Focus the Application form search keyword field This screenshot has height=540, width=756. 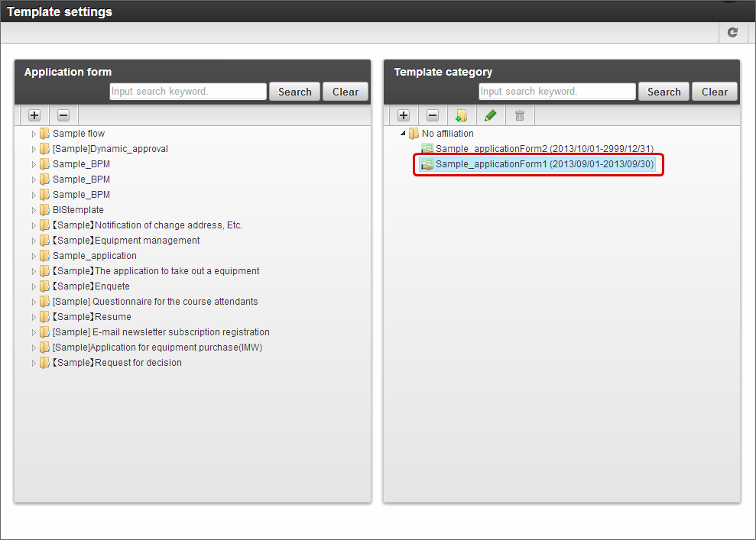(x=188, y=92)
